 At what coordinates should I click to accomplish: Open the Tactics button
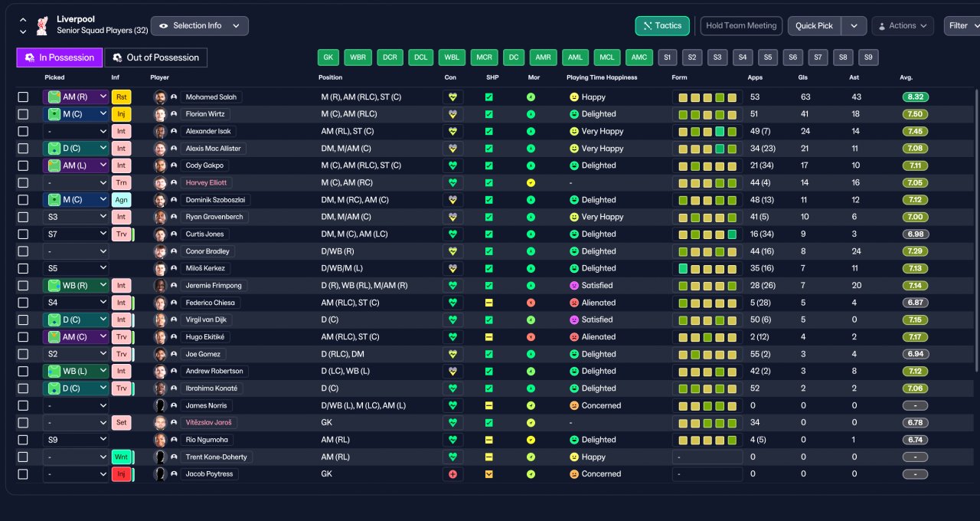(662, 26)
